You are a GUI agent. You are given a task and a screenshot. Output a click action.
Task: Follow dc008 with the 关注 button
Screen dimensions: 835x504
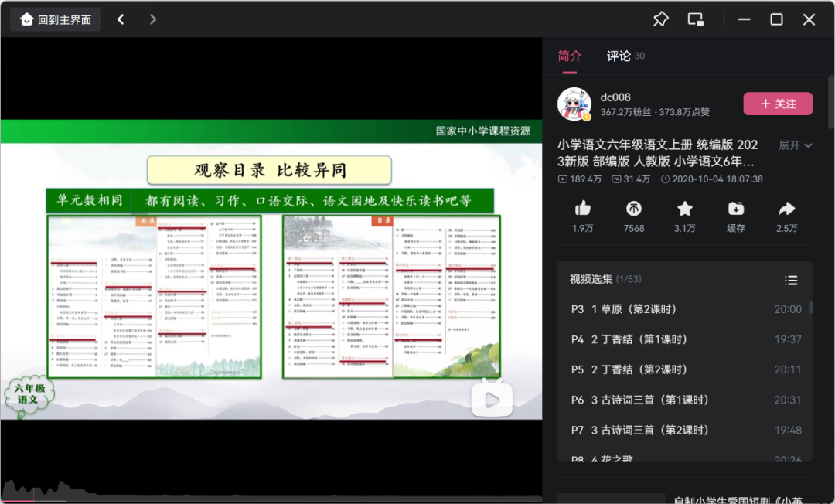pos(778,104)
